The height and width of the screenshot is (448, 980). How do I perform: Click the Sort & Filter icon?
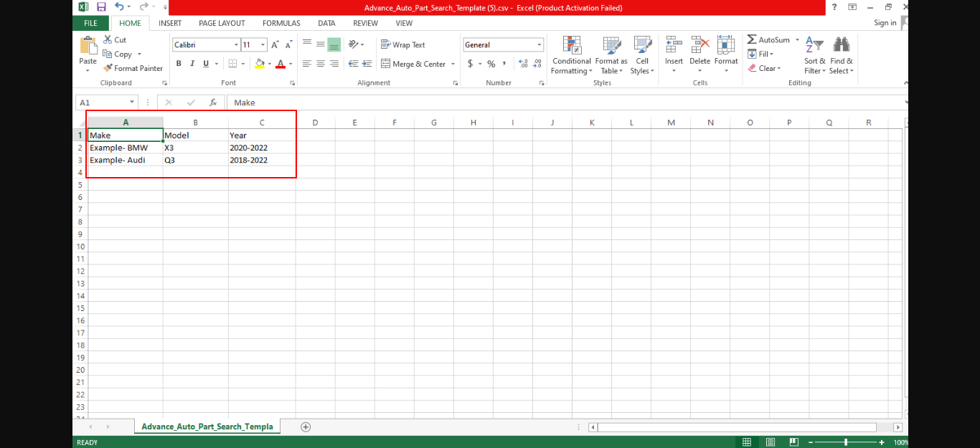click(814, 55)
